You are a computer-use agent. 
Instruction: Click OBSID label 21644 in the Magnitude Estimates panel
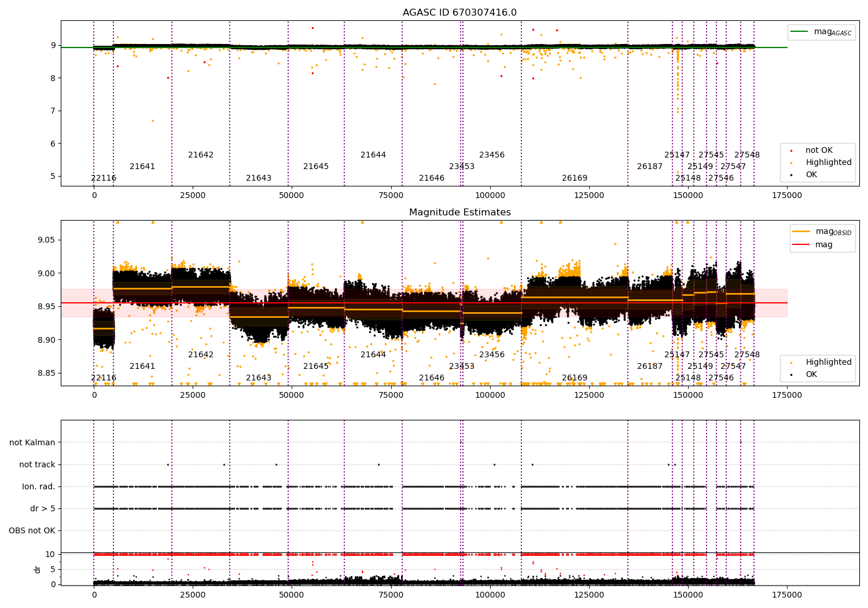pyautogui.click(x=373, y=354)
